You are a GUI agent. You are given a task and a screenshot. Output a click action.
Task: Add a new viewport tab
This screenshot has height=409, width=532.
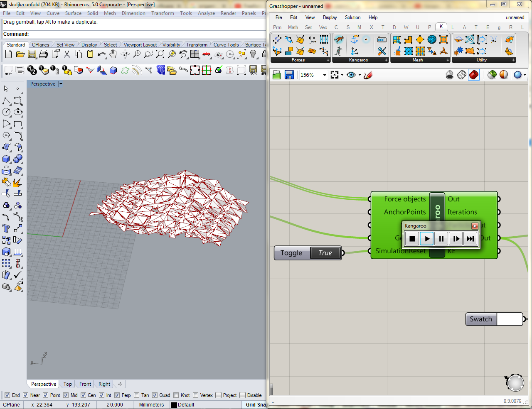(x=120, y=384)
